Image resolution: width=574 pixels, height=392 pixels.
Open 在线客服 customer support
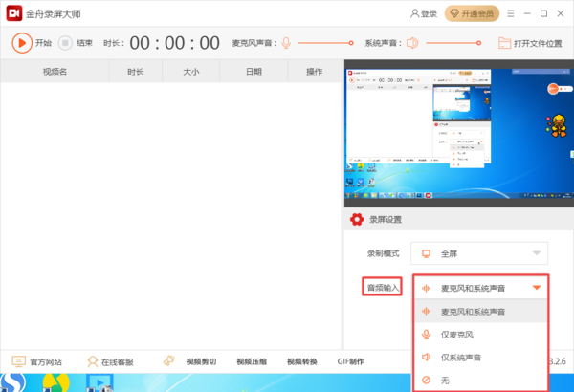(x=110, y=362)
